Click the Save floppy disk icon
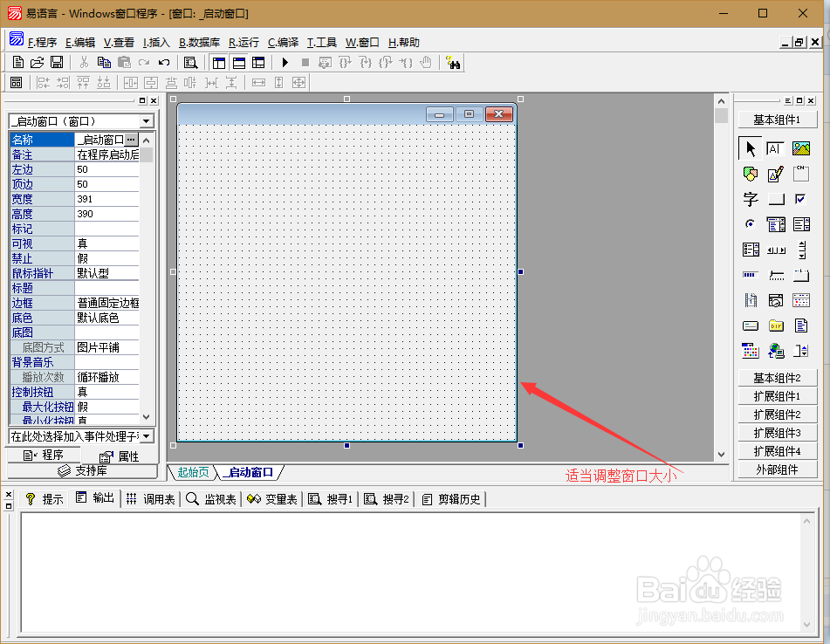The height and width of the screenshot is (644, 830). tap(57, 63)
